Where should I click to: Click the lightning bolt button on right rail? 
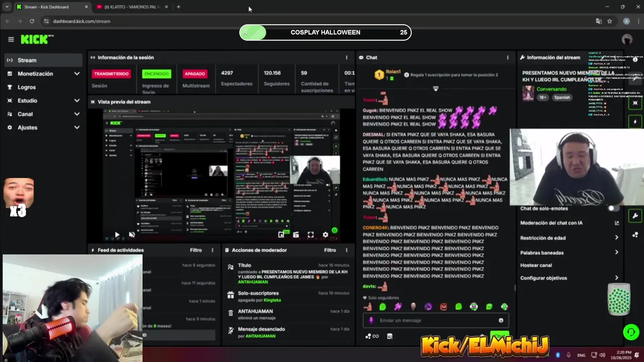635,122
